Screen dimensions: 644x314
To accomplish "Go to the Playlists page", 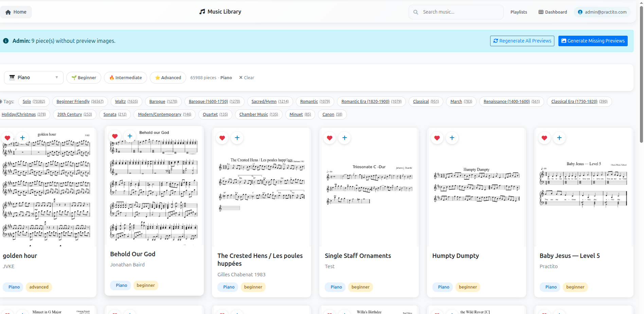I will pyautogui.click(x=518, y=12).
